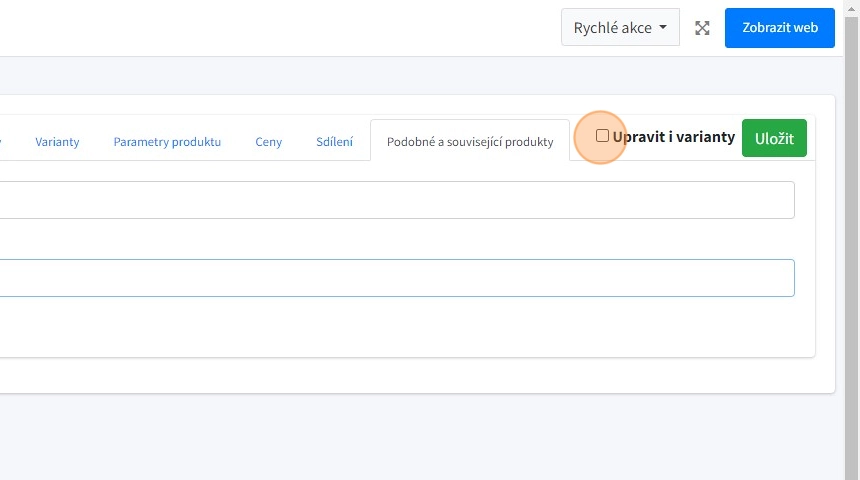Image resolution: width=860 pixels, height=480 pixels.
Task: Click the caret arrow beside Rychlé akce
Action: 663,28
